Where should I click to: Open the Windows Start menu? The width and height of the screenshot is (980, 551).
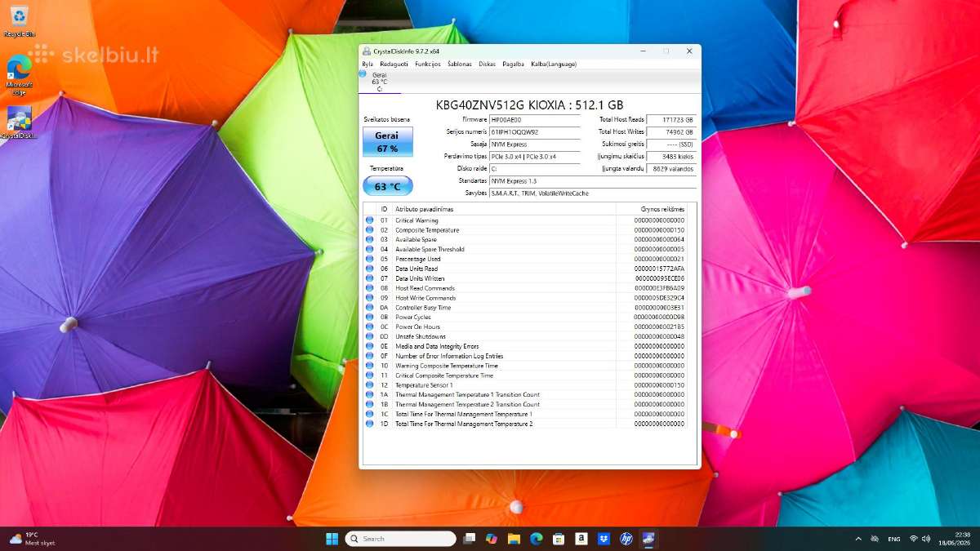tap(332, 539)
